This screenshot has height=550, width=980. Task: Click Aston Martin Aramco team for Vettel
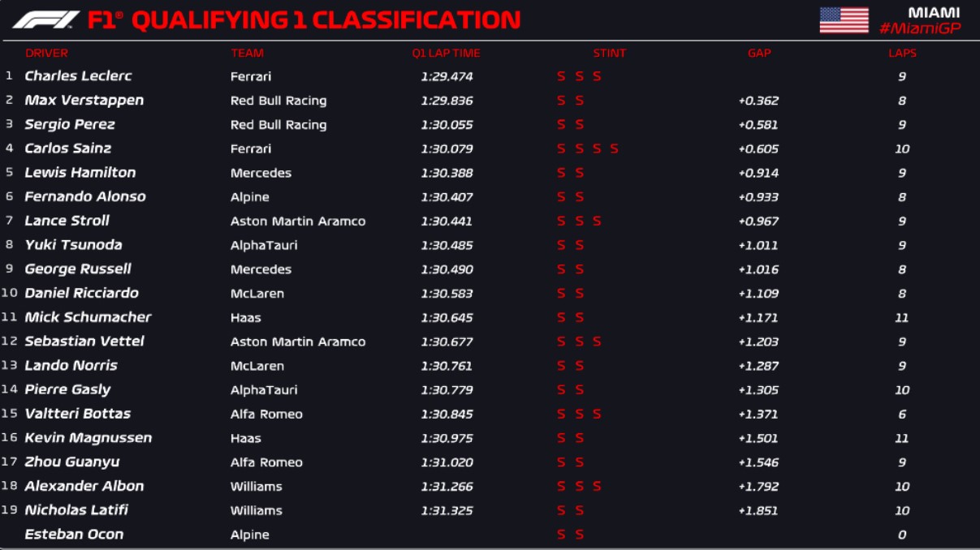297,342
